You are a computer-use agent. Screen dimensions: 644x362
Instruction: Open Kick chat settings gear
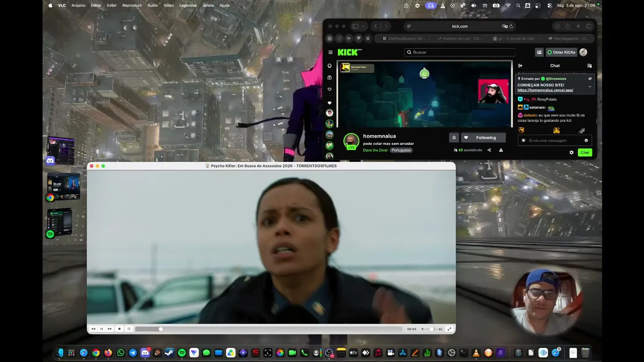(x=572, y=152)
